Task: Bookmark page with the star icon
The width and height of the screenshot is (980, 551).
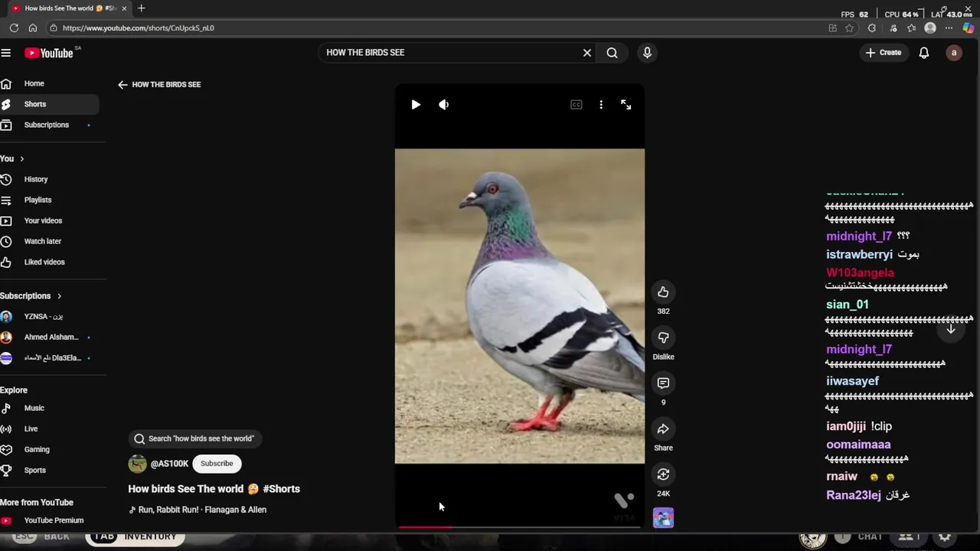Action: pos(849,28)
